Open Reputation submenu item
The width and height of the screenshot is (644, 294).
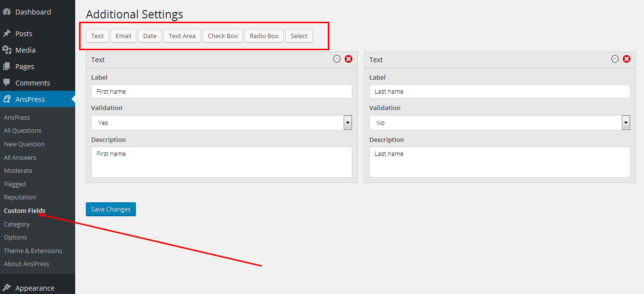20,197
